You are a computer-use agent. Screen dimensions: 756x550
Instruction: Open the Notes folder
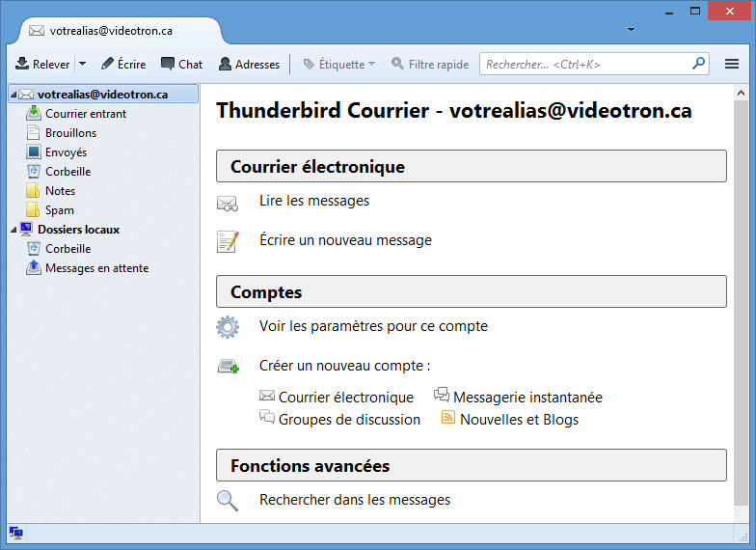click(x=60, y=191)
